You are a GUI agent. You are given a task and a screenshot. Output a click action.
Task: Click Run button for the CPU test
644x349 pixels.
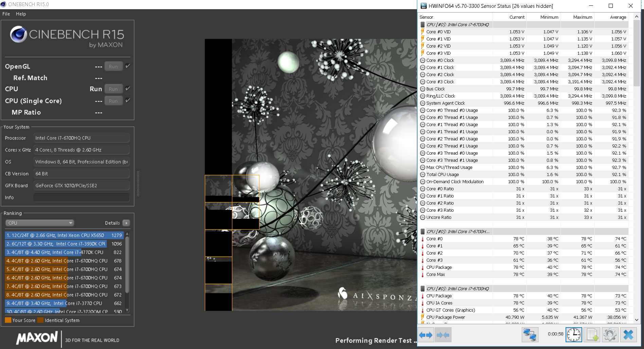pyautogui.click(x=113, y=89)
